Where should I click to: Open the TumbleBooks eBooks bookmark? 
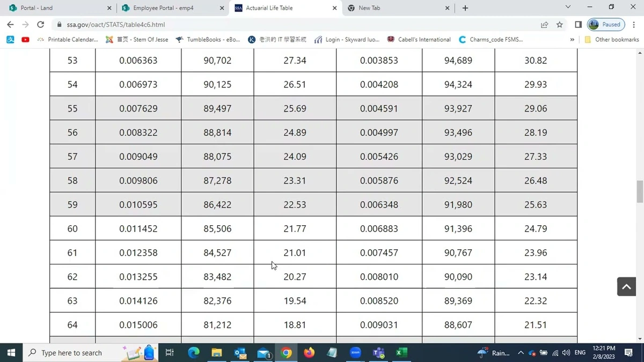(210, 39)
